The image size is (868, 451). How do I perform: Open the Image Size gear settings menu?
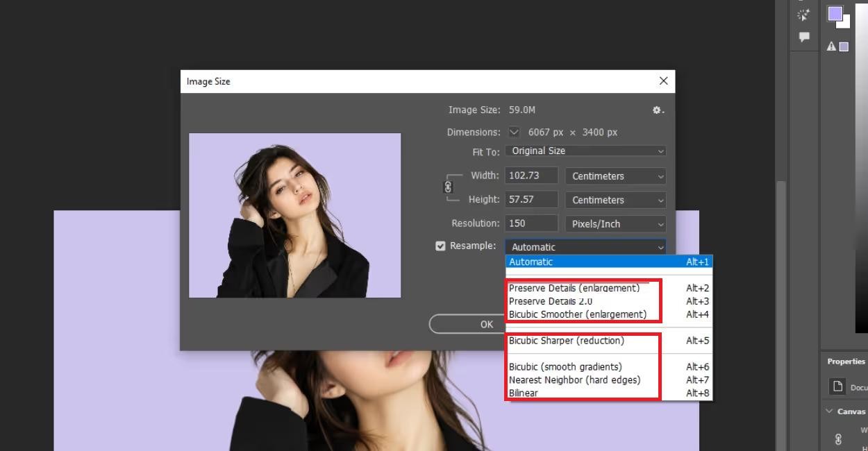click(x=658, y=110)
